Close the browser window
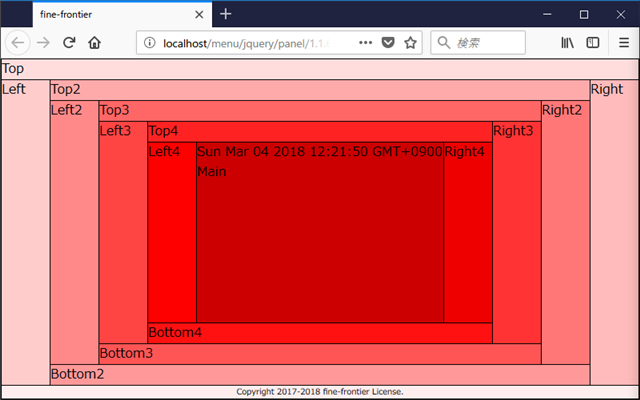Viewport: 640px width, 400px height. pyautogui.click(x=621, y=15)
